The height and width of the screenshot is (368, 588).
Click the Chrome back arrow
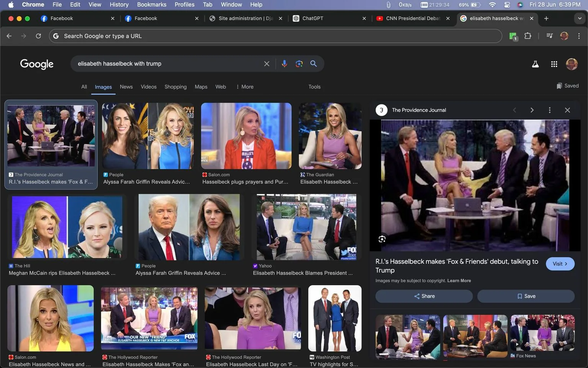point(9,36)
